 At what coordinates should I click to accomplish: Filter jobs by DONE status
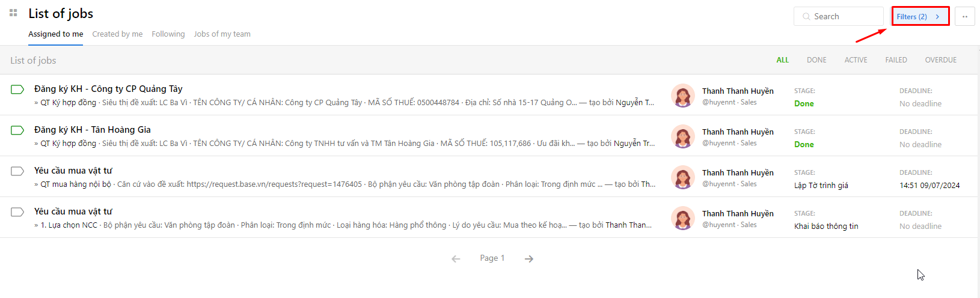(816, 60)
